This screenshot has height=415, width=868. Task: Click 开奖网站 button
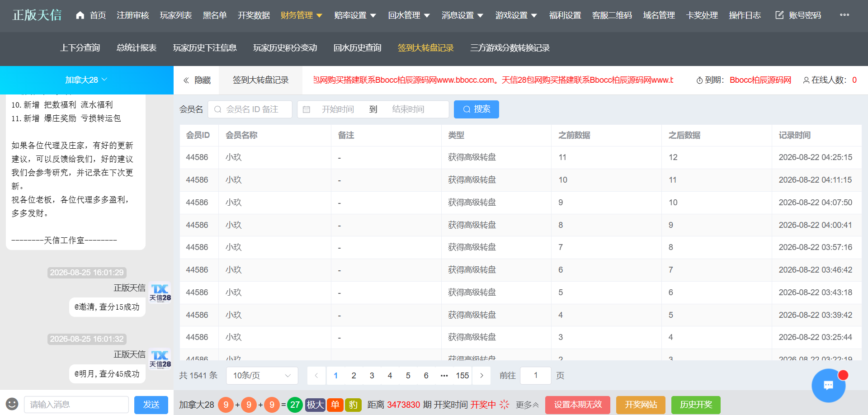[x=641, y=405]
